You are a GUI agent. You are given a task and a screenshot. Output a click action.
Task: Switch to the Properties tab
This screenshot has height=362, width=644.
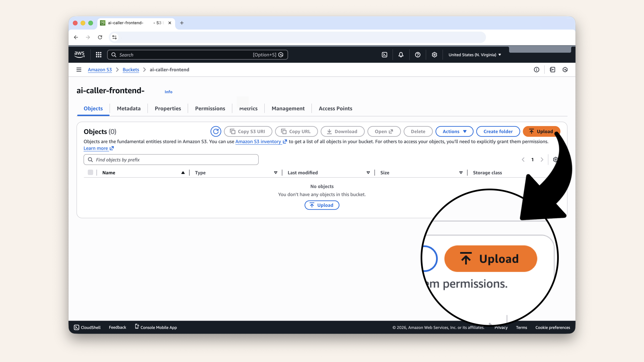tap(168, 108)
